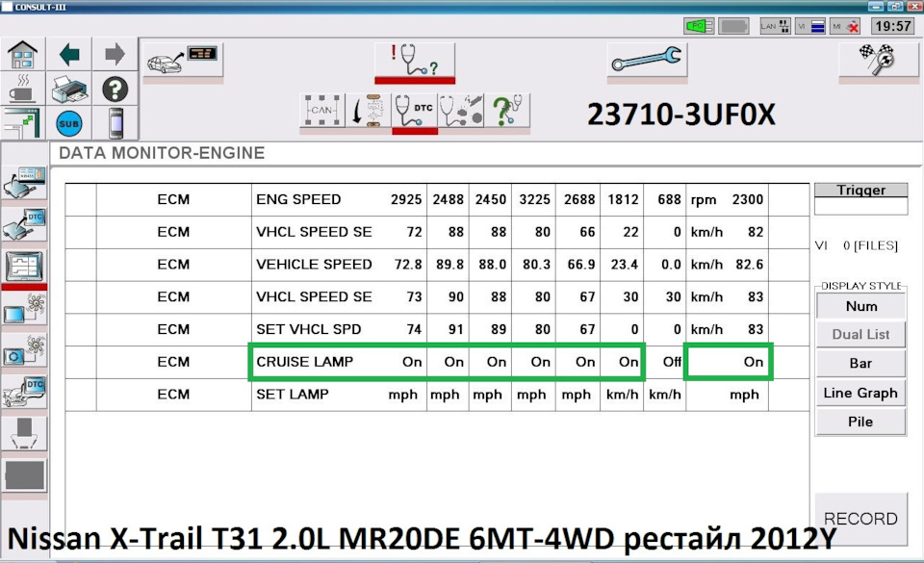Click the ECM cell in ENG SPEED row
The height and width of the screenshot is (563, 924).
click(173, 199)
